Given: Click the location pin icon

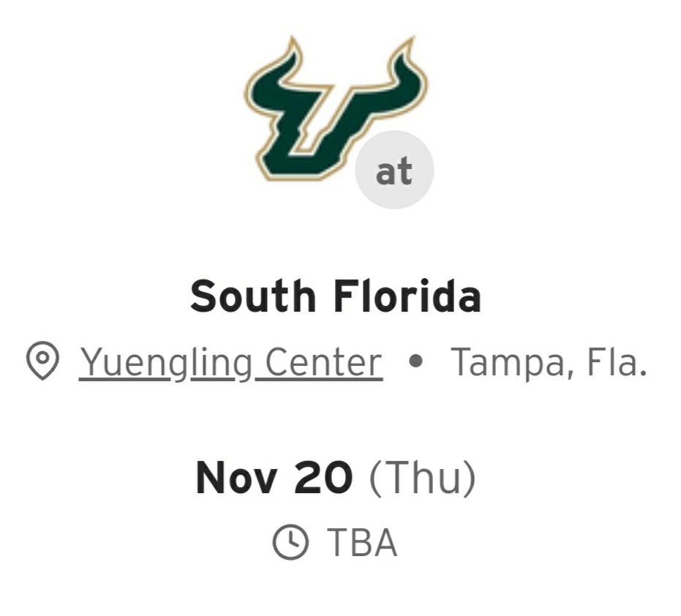Looking at the screenshot, I should (x=42, y=361).
